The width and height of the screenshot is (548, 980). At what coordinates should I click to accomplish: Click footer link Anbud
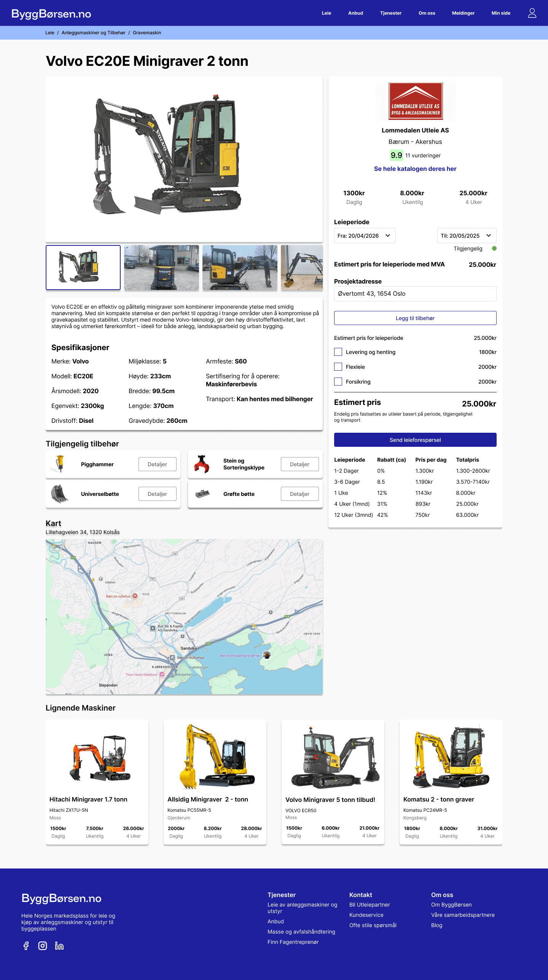(276, 921)
